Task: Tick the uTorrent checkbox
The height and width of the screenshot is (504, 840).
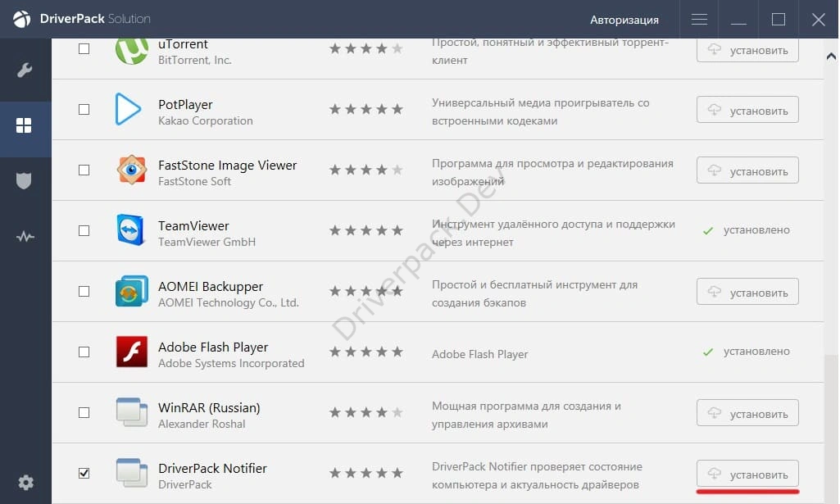Action: (84, 48)
